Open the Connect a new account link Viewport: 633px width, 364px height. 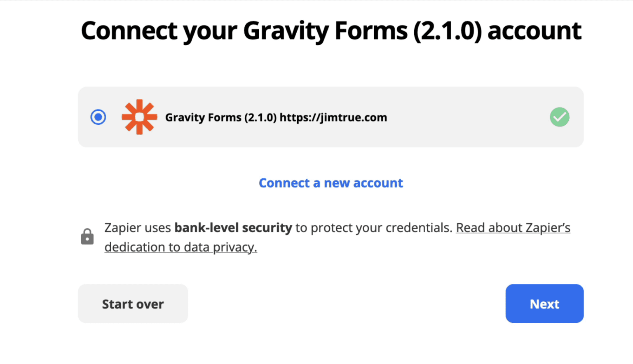pyautogui.click(x=331, y=183)
